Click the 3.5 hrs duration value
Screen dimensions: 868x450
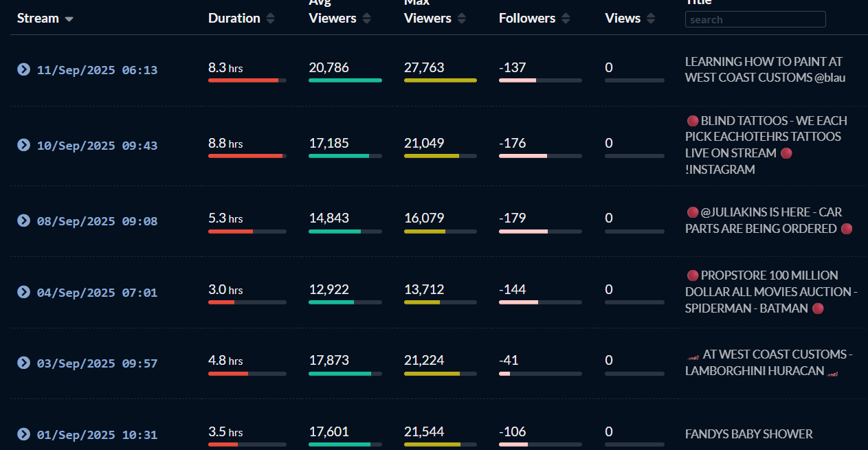pos(225,431)
